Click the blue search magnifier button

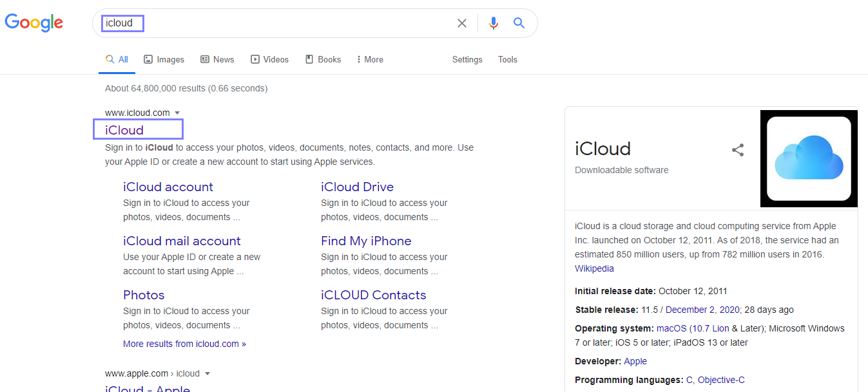click(x=519, y=23)
